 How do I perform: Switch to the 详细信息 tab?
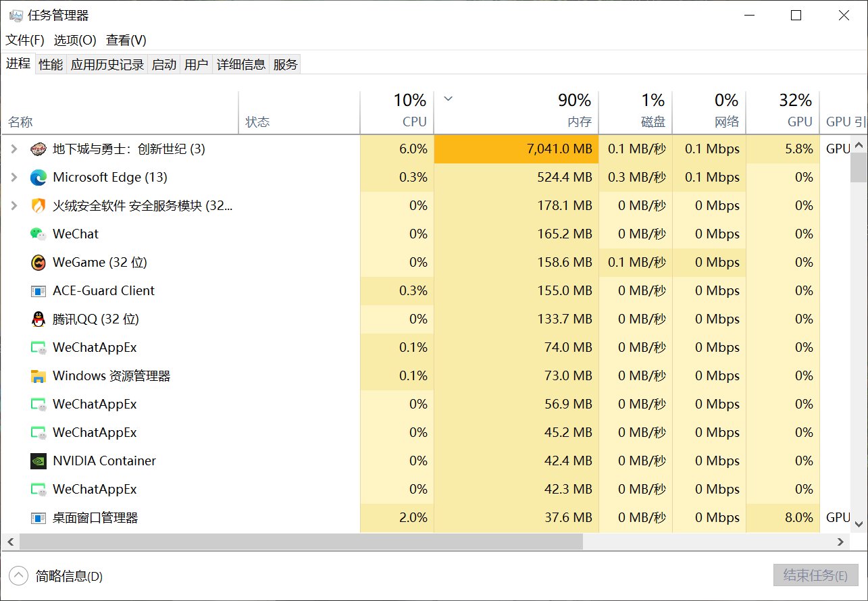coord(241,65)
